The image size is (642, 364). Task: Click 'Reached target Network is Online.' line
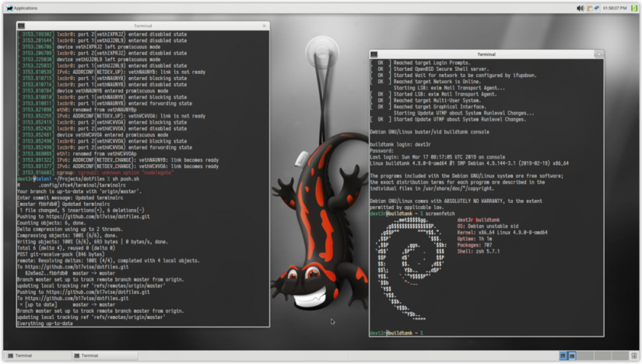437,82
